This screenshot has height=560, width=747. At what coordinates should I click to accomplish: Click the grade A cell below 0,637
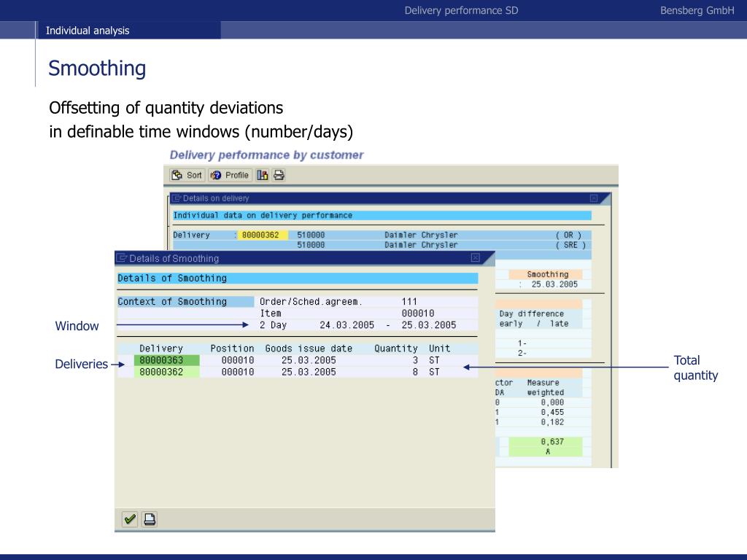pyautogui.click(x=546, y=451)
